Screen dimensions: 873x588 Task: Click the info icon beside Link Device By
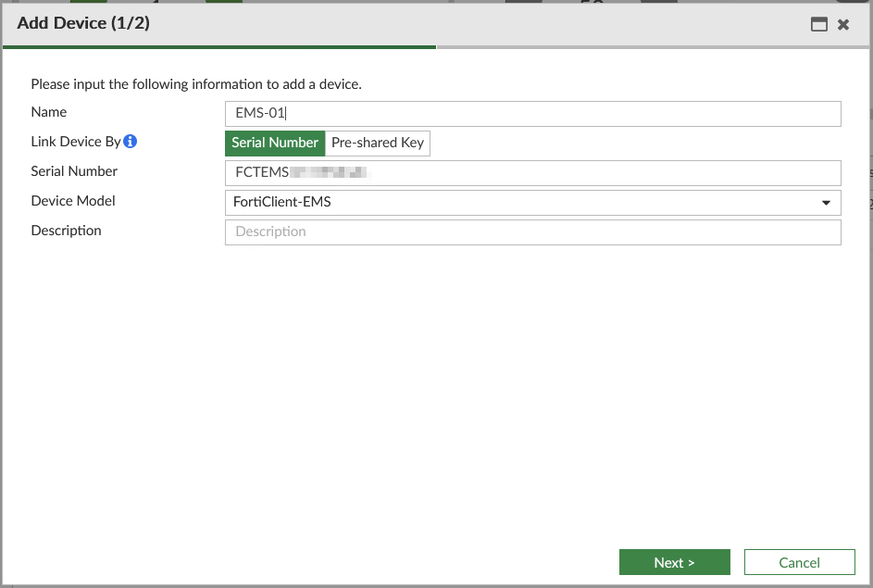click(x=130, y=142)
